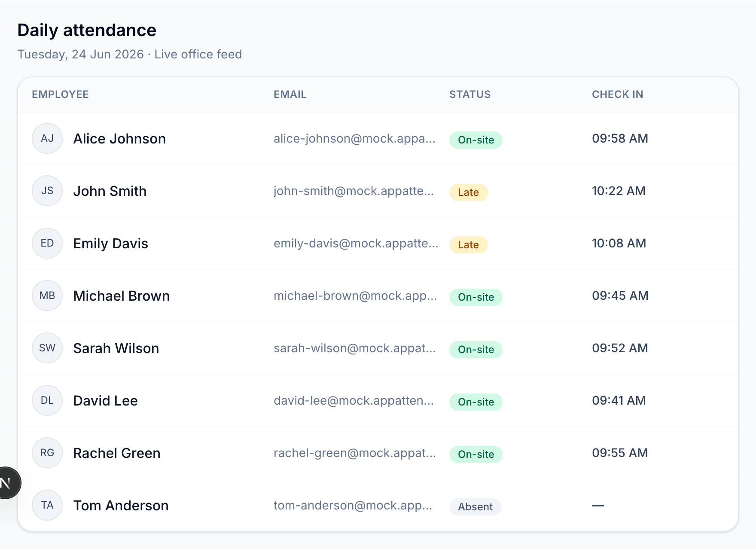The image size is (756, 549).
Task: Click the 09:52 AM check-in time
Action: pos(620,348)
